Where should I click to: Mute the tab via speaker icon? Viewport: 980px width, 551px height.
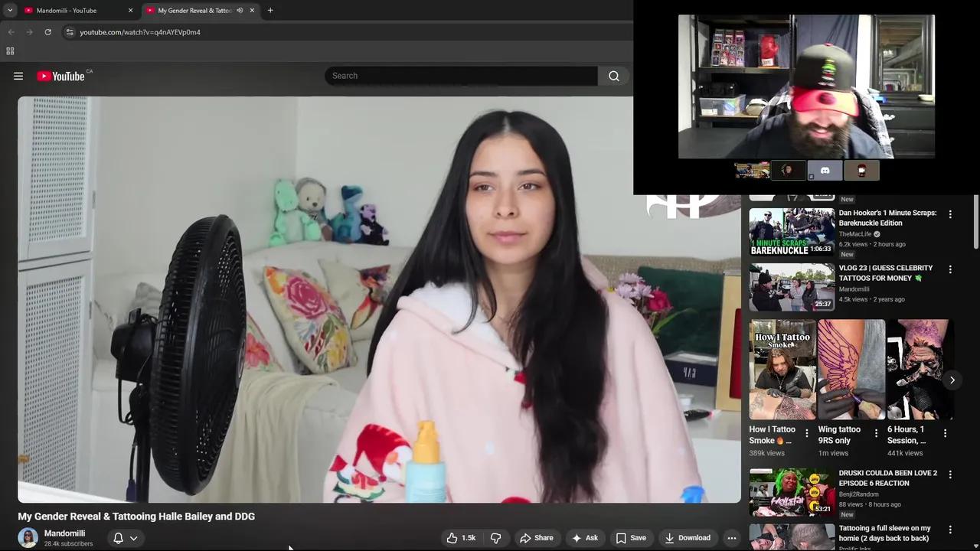(240, 11)
